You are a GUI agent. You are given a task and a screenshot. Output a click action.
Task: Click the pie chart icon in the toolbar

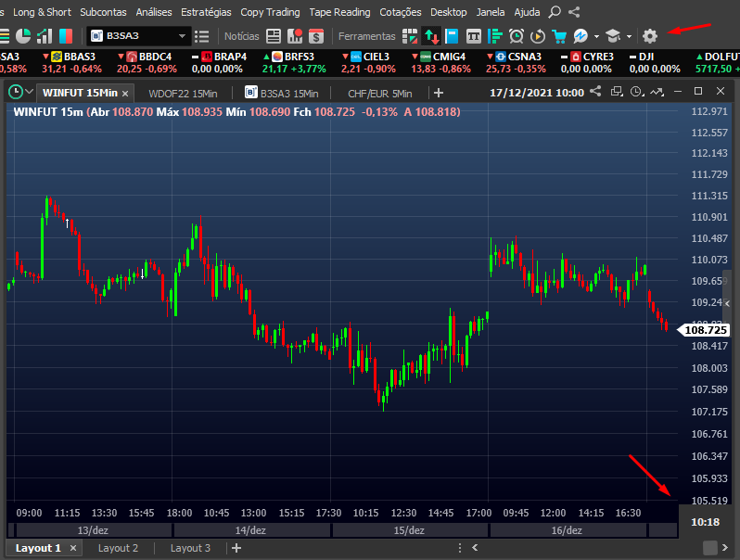(23, 36)
